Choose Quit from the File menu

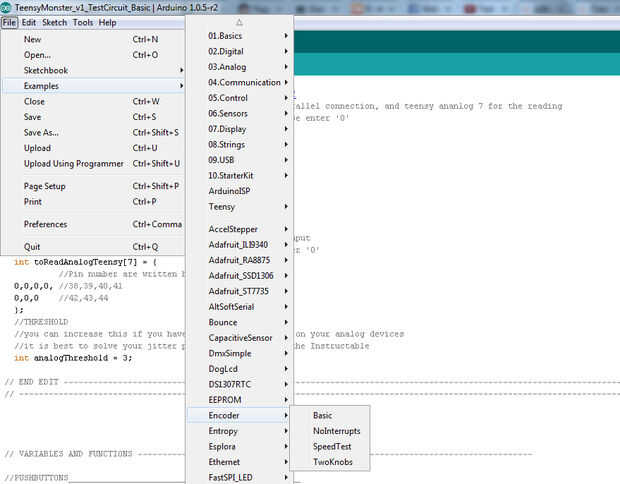[x=93, y=247]
